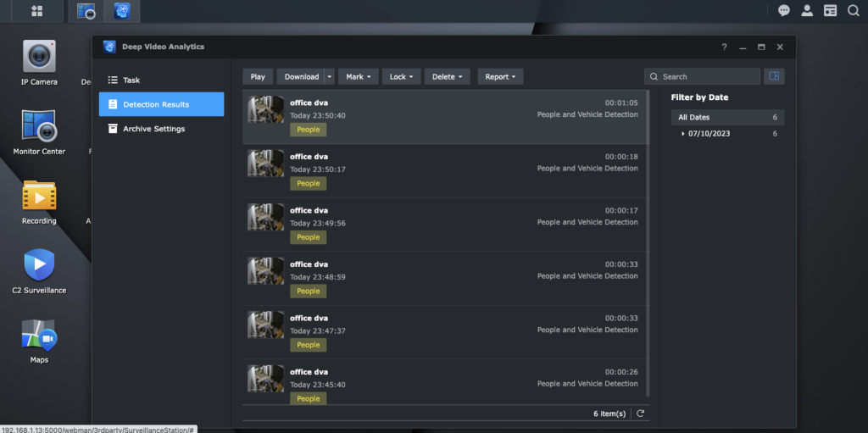This screenshot has width=868, height=433.
Task: Open the Lock dropdown menu
Action: click(x=401, y=77)
